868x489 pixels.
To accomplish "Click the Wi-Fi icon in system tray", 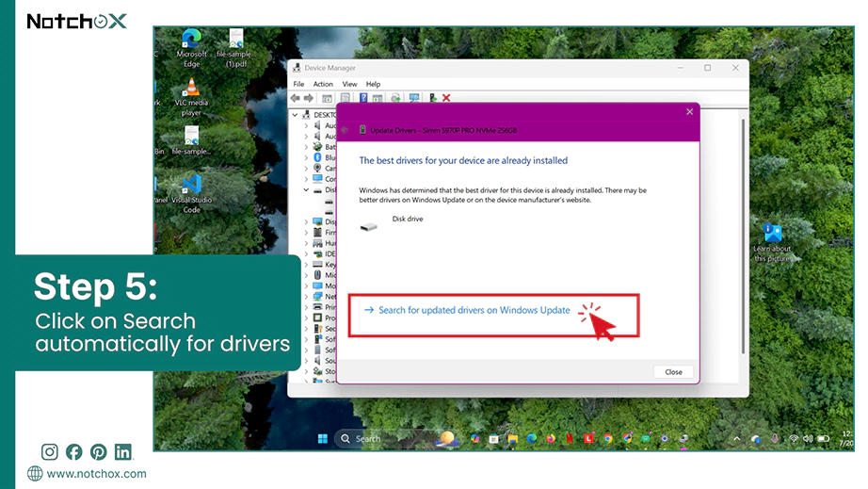I will (794, 439).
